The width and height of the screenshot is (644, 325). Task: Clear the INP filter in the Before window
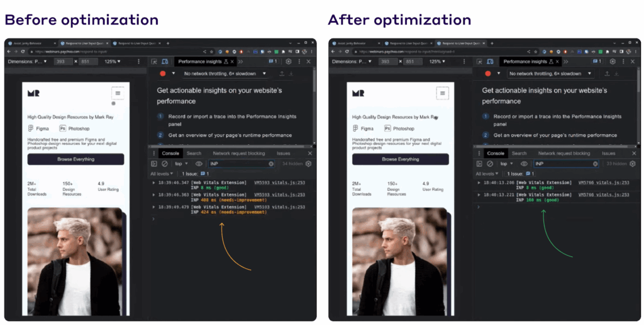point(271,164)
